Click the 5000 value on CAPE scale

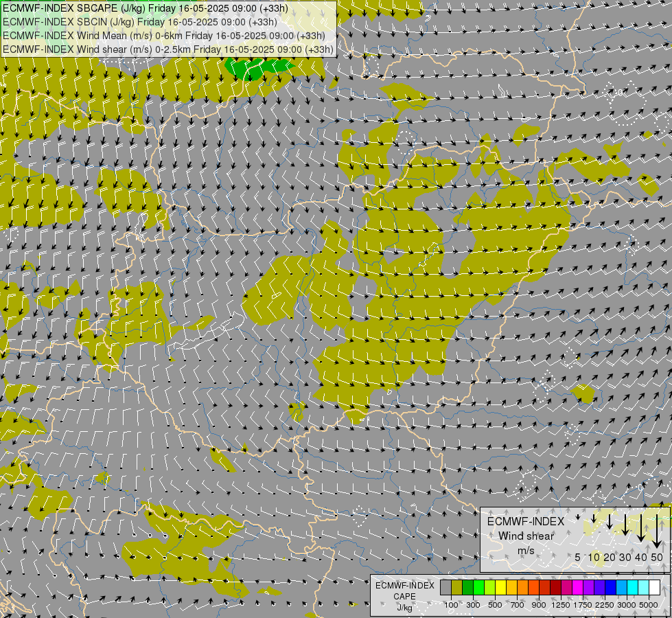tap(649, 605)
